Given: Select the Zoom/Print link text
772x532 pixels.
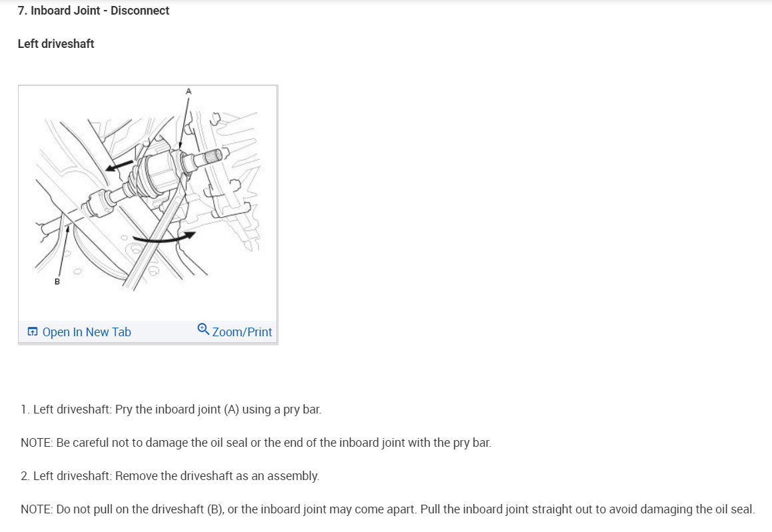Looking at the screenshot, I should coord(242,332).
